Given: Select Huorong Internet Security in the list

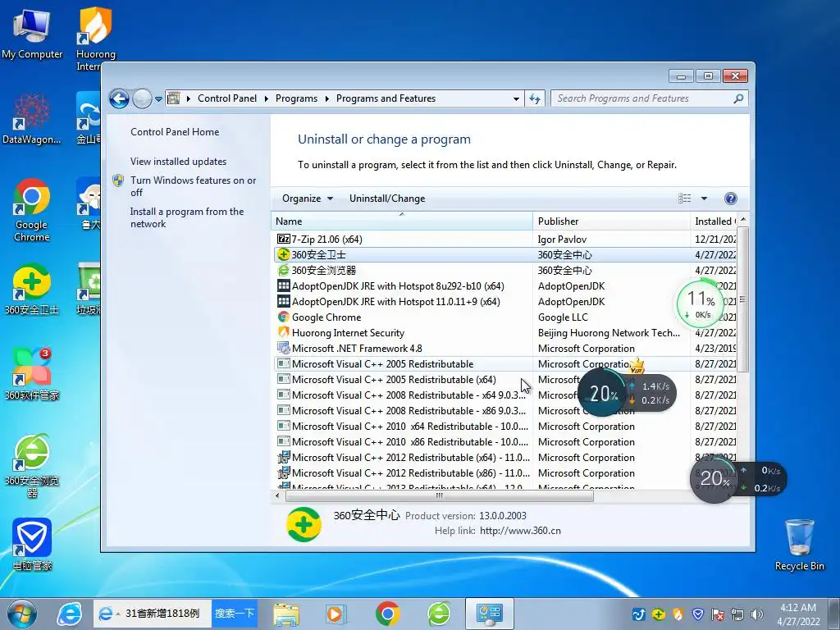Looking at the screenshot, I should point(504,333).
